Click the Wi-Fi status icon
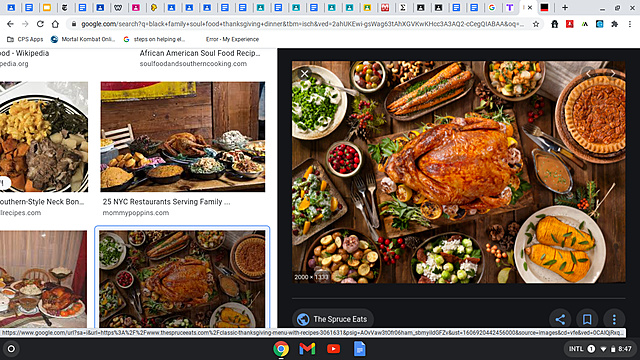 pos(604,349)
